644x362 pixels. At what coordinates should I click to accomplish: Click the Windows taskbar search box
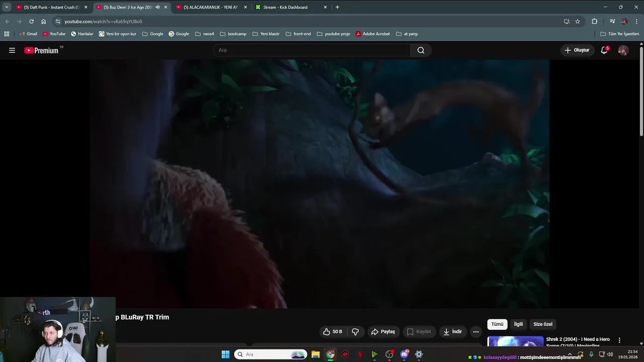tap(271, 354)
